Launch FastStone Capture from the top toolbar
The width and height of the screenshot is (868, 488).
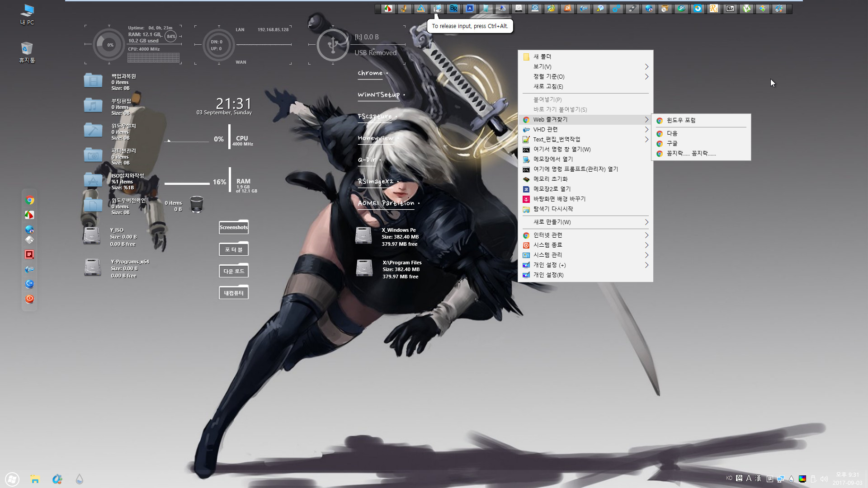[x=388, y=9]
